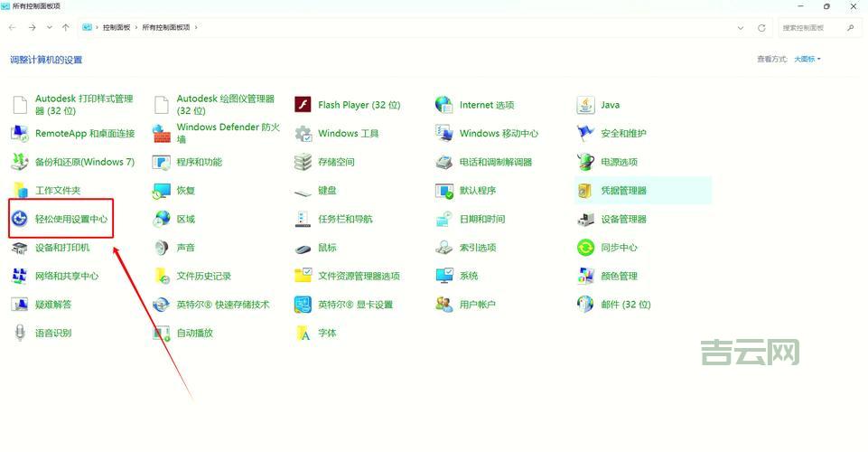Click the control panel address bar icon
Image resolution: width=868 pixels, height=452 pixels.
(x=87, y=27)
